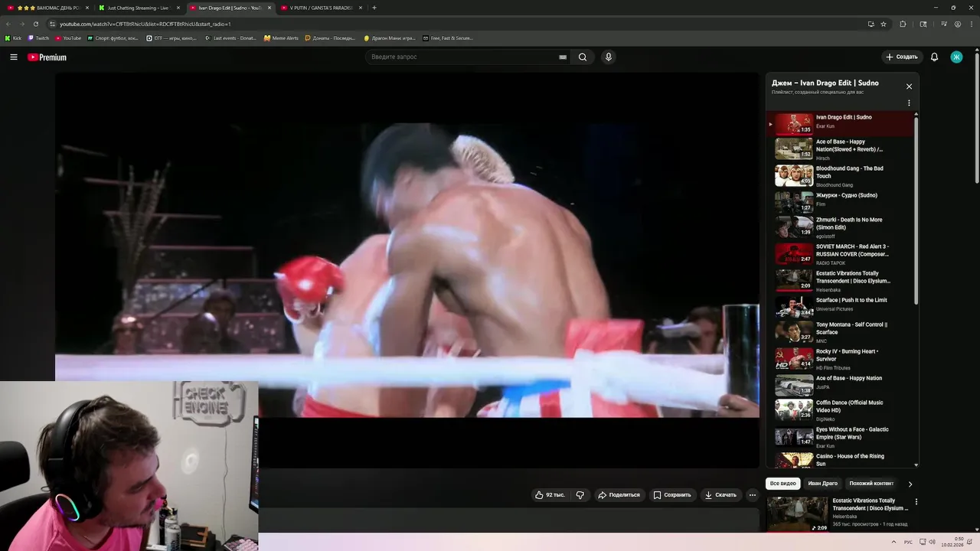Open the browser extensions puzzle icon

(x=903, y=24)
